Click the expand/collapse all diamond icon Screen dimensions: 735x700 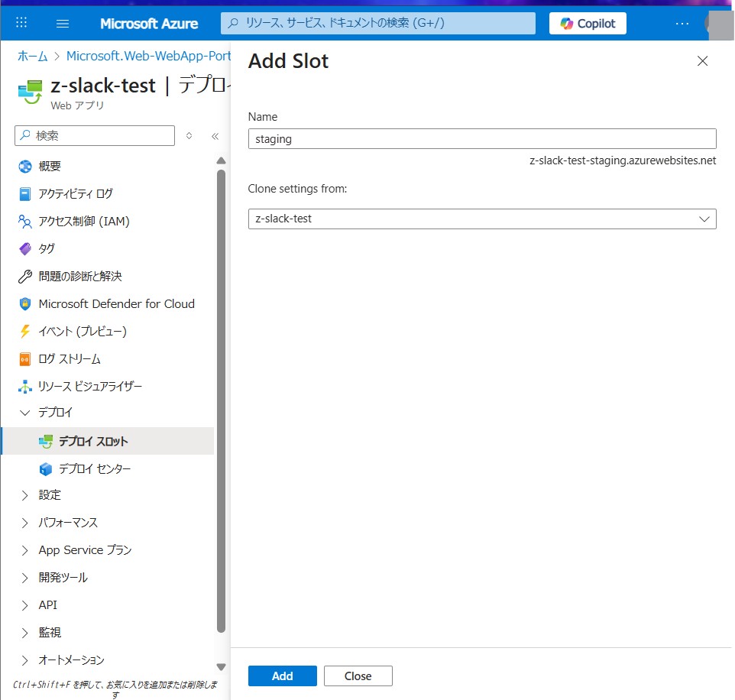189,135
